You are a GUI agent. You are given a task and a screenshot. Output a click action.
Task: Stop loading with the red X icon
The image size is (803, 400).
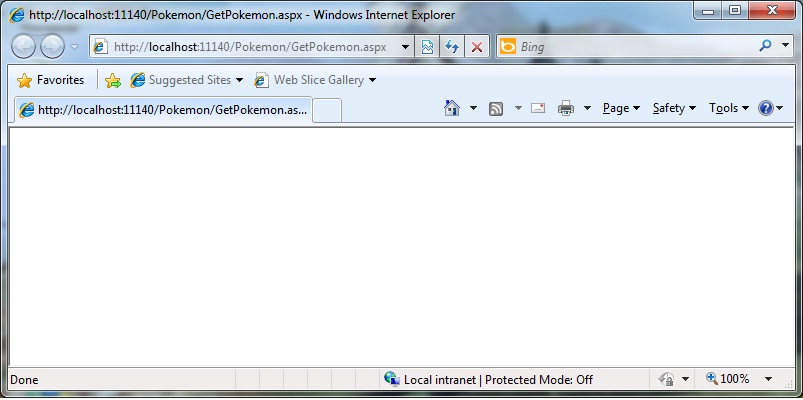tap(477, 47)
